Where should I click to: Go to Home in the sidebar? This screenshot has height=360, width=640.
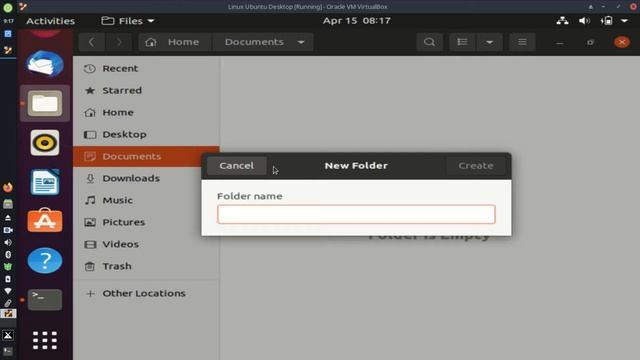point(146,113)
